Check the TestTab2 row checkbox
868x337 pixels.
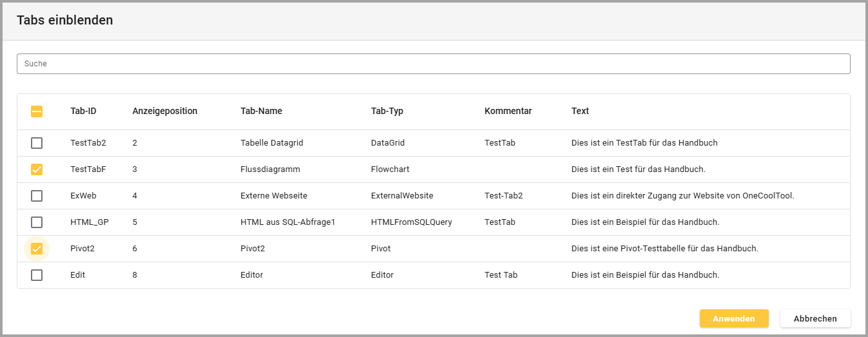(37, 143)
